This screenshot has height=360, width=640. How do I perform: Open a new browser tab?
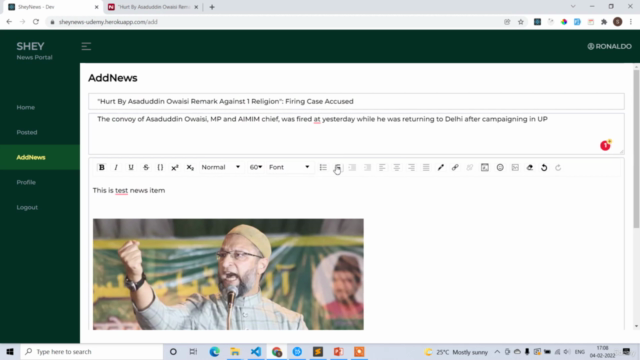click(212, 7)
